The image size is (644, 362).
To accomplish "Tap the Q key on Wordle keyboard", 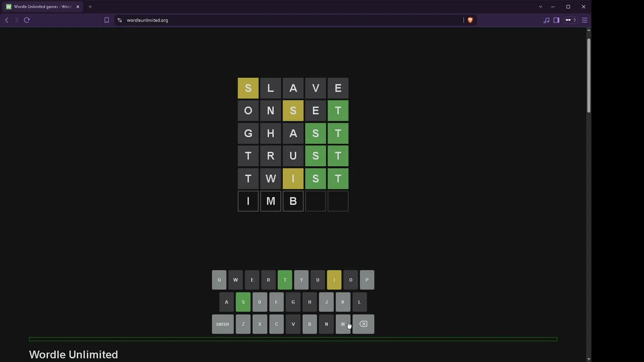I will coord(219,280).
